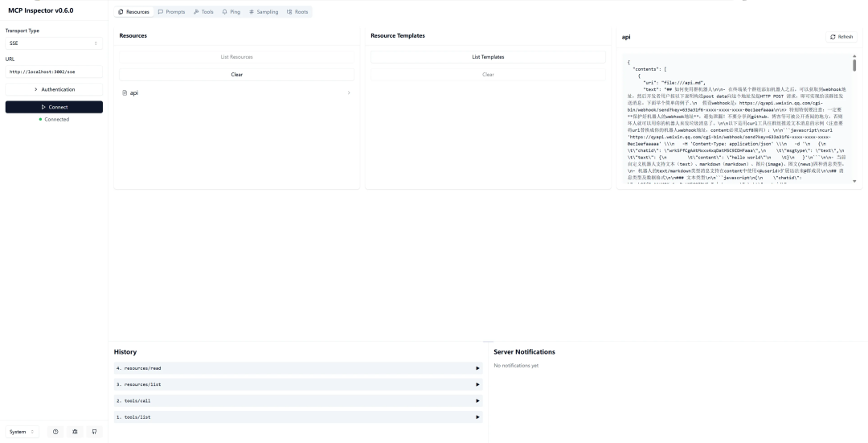Expand history entry 2. tools/call arrow
This screenshot has width=868, height=443.
477,401
